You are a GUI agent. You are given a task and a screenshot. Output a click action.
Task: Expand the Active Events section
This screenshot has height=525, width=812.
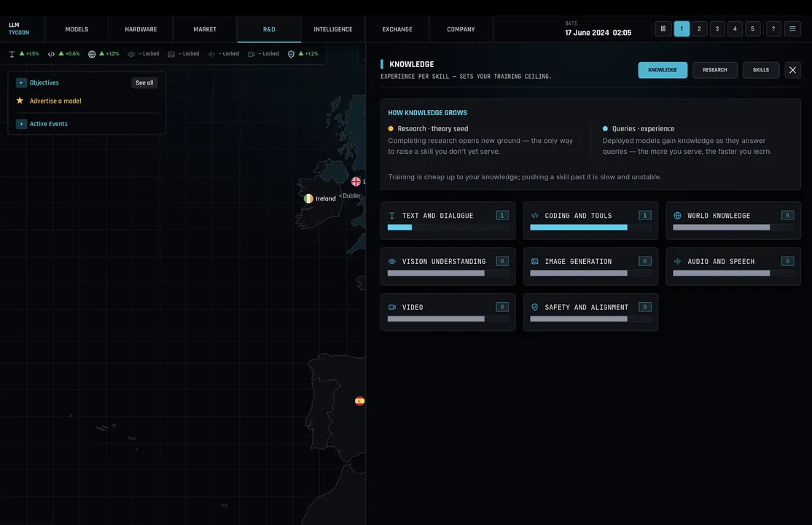(21, 124)
